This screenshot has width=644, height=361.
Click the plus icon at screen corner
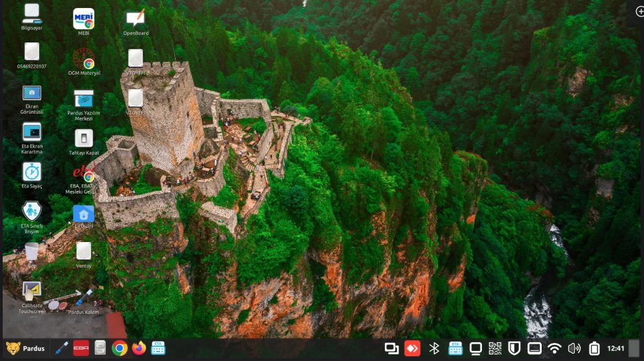tap(640, 11)
